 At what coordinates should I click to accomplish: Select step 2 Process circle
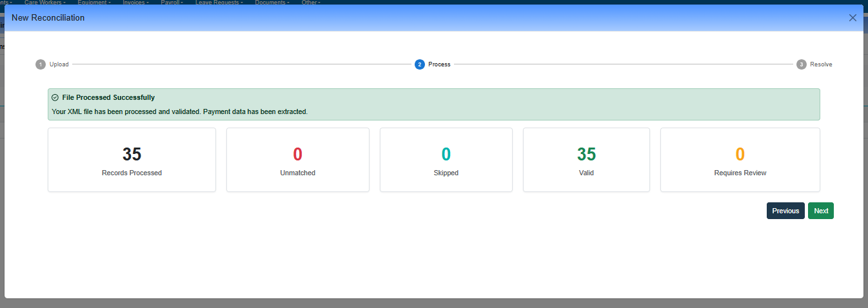coord(420,64)
